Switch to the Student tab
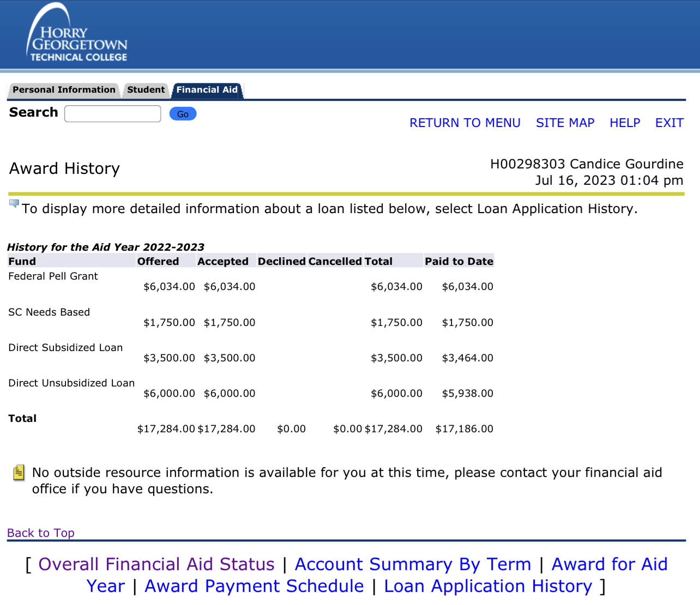700x605 pixels. click(x=146, y=90)
